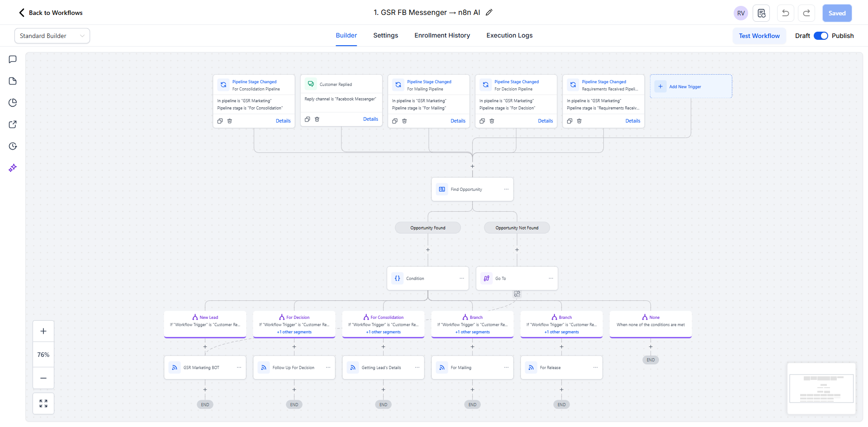Click the RV user avatar
The width and height of the screenshot is (868, 427).
tap(741, 13)
